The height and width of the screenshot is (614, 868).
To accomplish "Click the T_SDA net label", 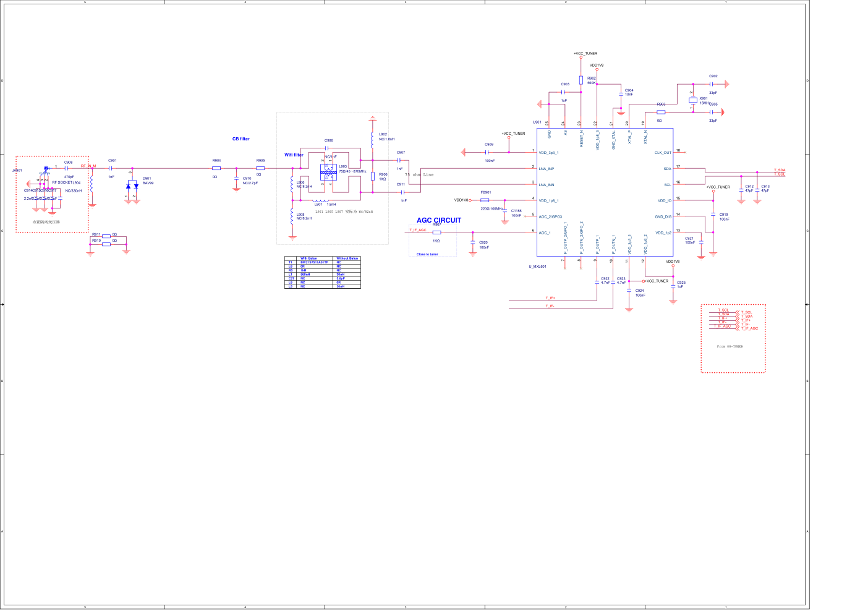I will pos(779,170).
